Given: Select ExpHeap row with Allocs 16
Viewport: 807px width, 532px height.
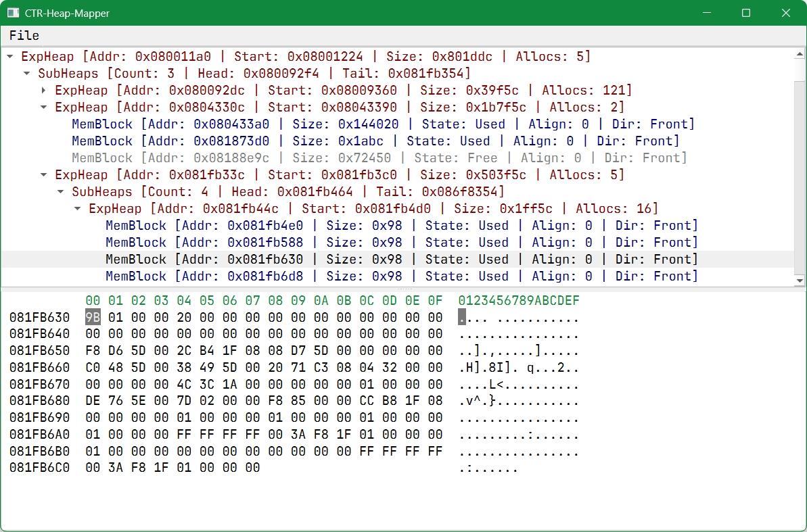Looking at the screenshot, I should pyautogui.click(x=373, y=209).
